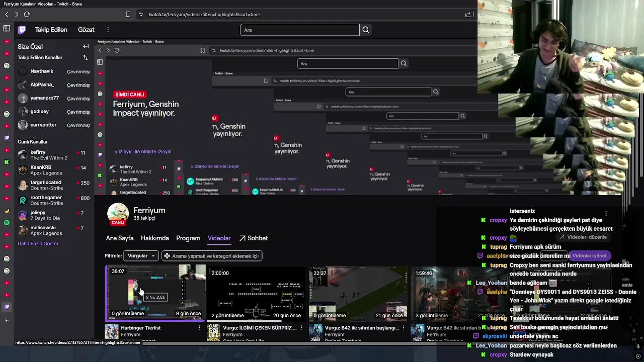The image size is (644, 362).
Task: Click the ŞİMDİ CANLI badge in mirrored preview
Action: click(129, 95)
